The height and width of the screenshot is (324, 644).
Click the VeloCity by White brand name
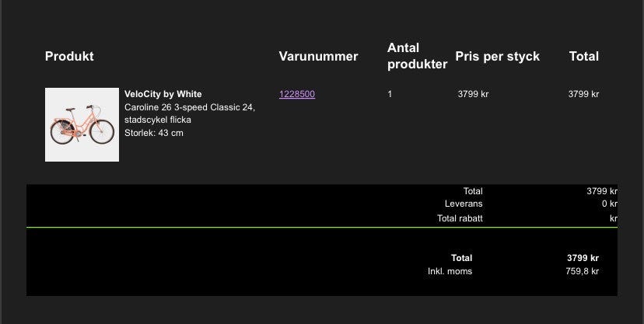tap(163, 94)
